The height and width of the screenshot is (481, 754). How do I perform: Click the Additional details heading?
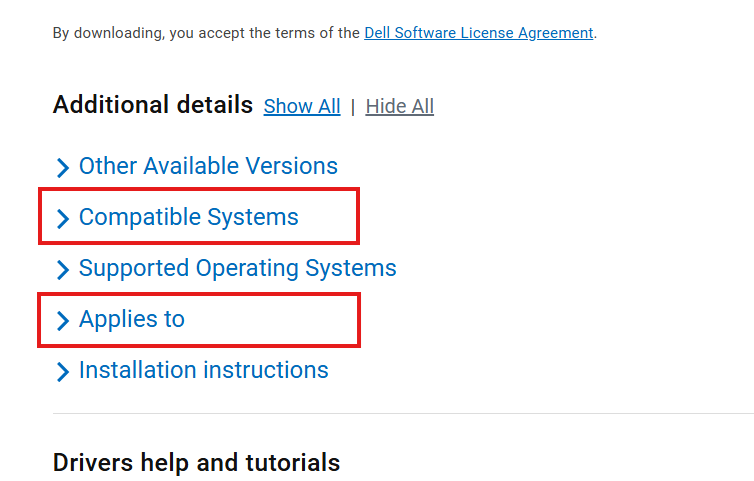tap(152, 105)
